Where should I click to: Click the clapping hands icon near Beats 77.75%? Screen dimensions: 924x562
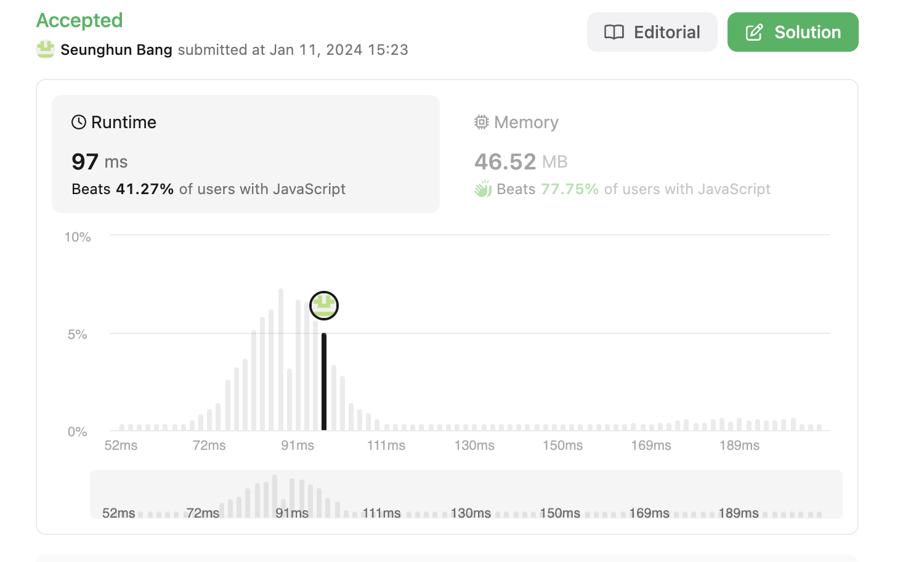483,189
